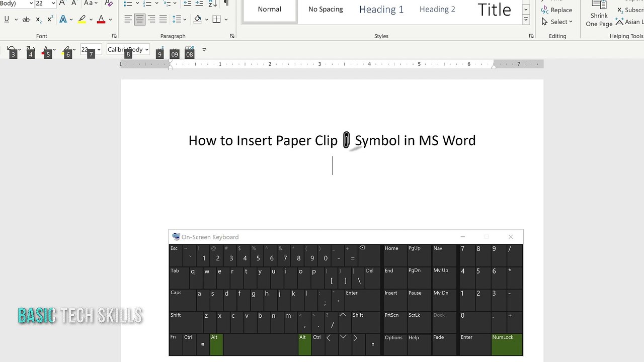644x362 pixels.
Task: Justify the paragraph text
Action: coord(163,19)
